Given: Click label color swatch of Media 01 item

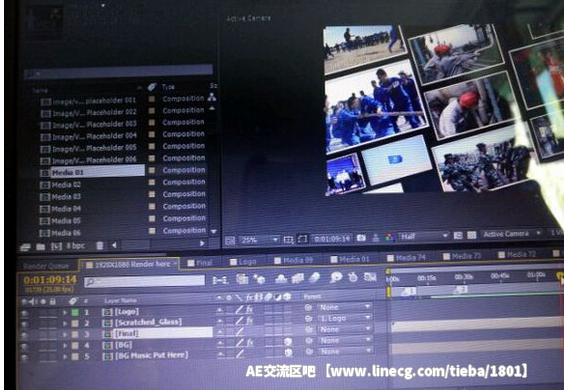Looking at the screenshot, I should (x=152, y=170).
